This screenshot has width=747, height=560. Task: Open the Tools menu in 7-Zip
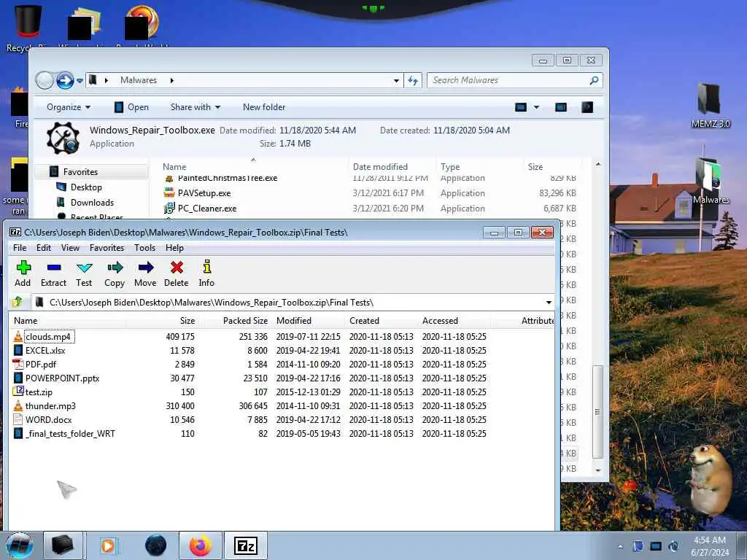(x=145, y=248)
